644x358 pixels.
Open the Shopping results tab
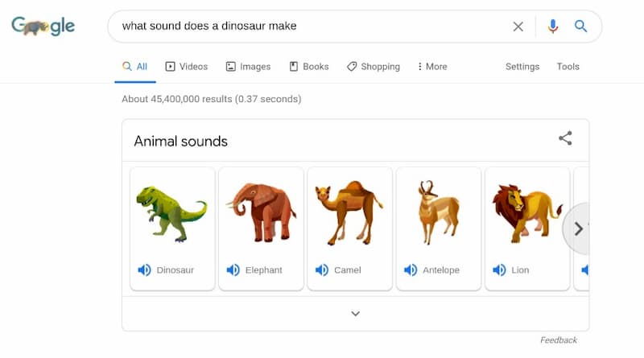coord(373,67)
